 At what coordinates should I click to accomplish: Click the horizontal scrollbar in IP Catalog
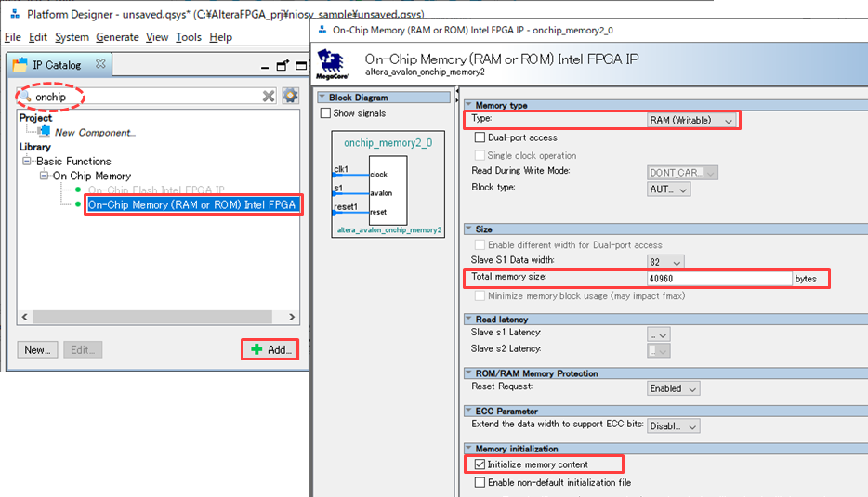pyautogui.click(x=152, y=317)
